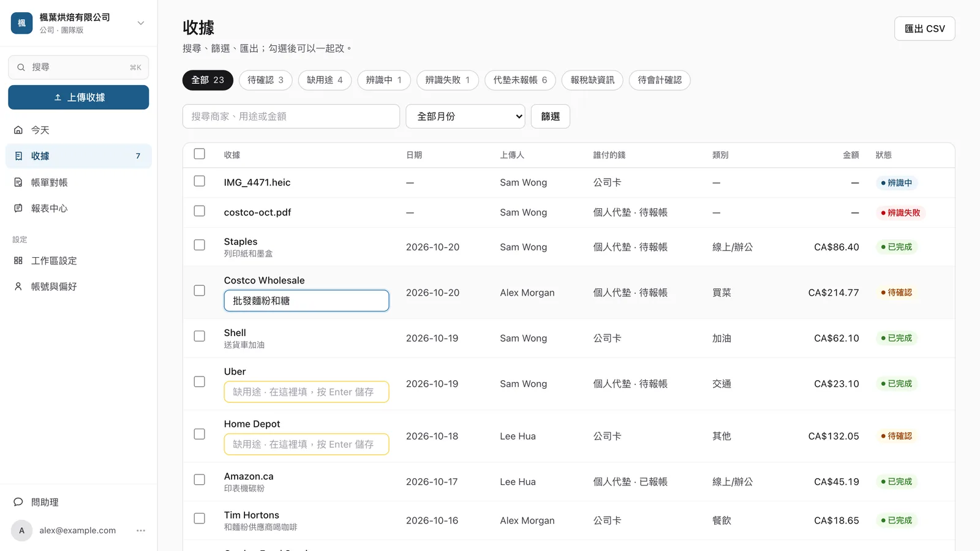Check the Home Depot row checkbox
This screenshot has height=551, width=980.
coord(200,434)
